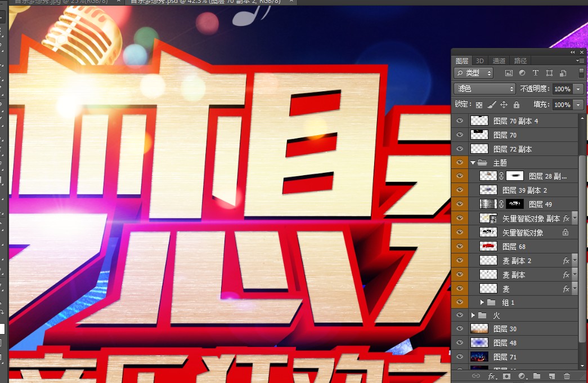Click the link layers chain icon
Screen dimensions: 588x383
click(476, 376)
